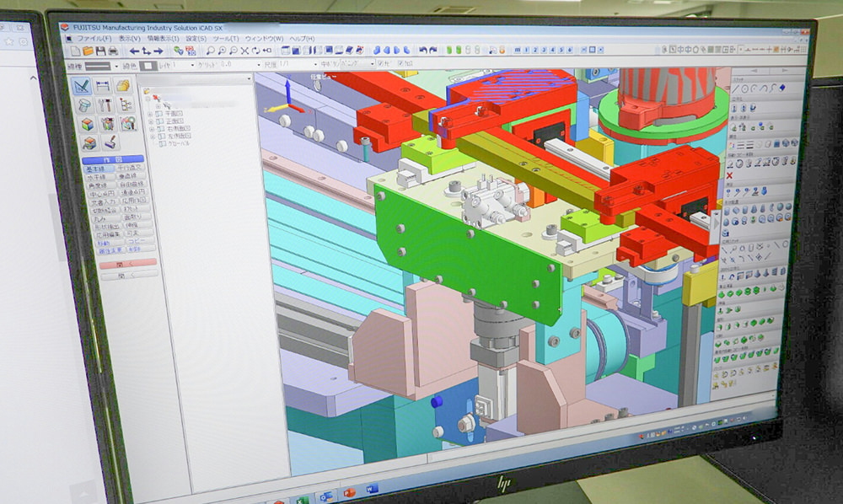
Task: Click the rotate view circular-arrows icon
Action: coord(256,51)
